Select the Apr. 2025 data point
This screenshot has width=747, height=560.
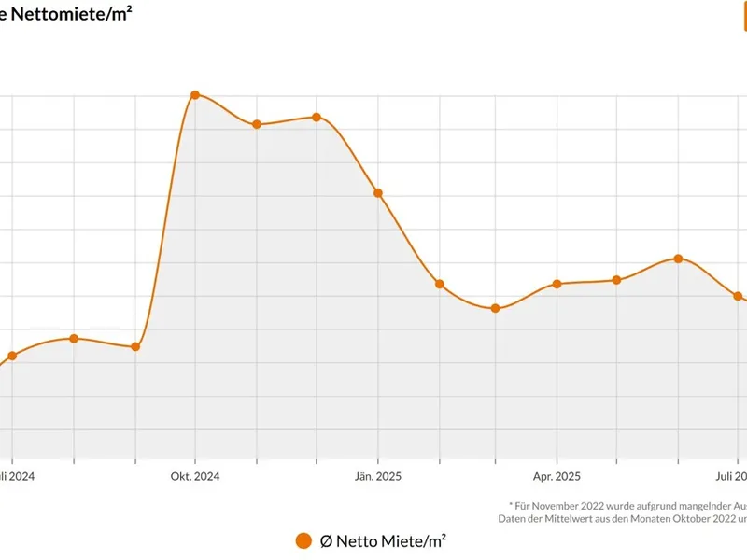(557, 284)
